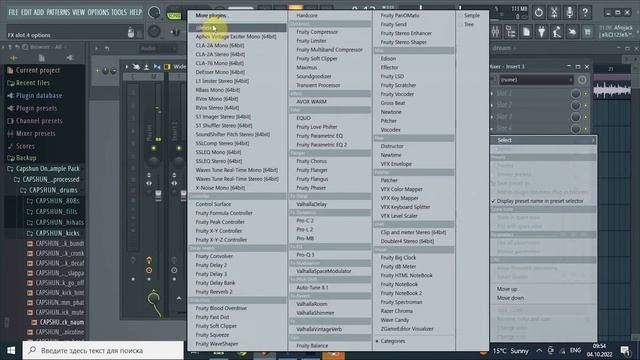640x360 pixels.
Task: Open the TOOLS menu
Action: pyautogui.click(x=119, y=12)
